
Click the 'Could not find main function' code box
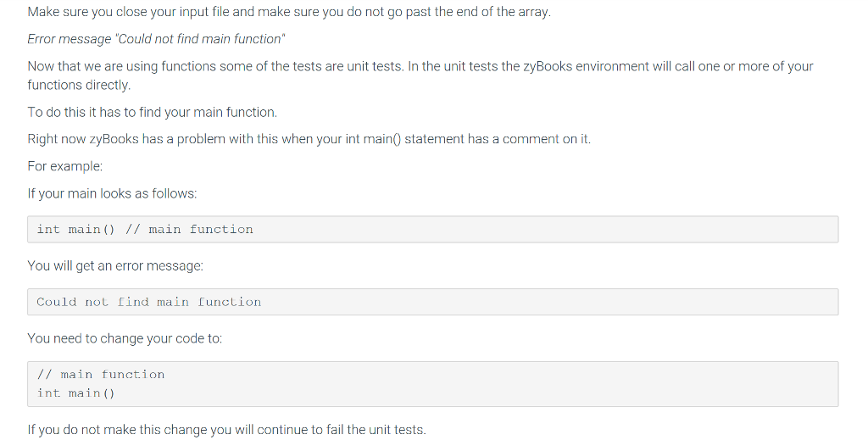coord(433,302)
